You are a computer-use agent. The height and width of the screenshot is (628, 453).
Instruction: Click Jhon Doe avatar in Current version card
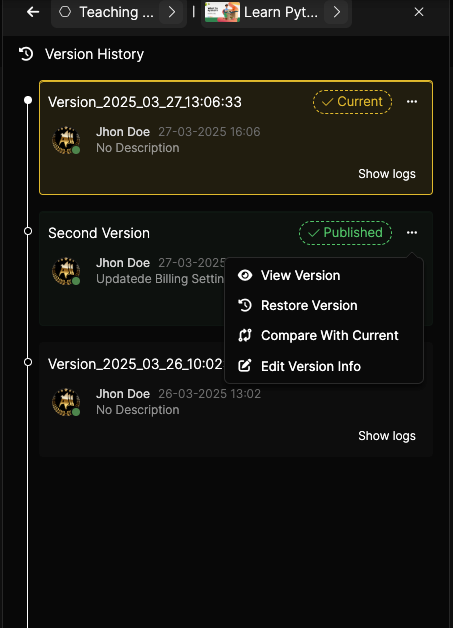pos(66,140)
